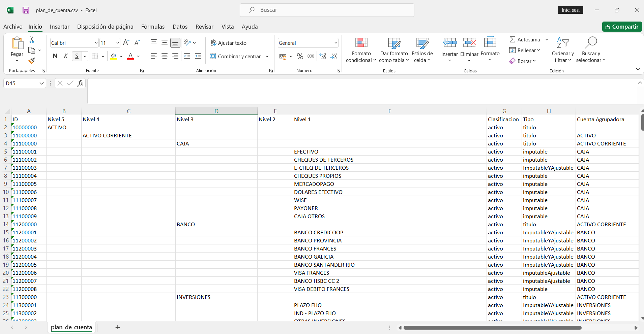Viewport: 644px width, 334px height.
Task: Open the Calibri font name dropdown
Action: (96, 43)
